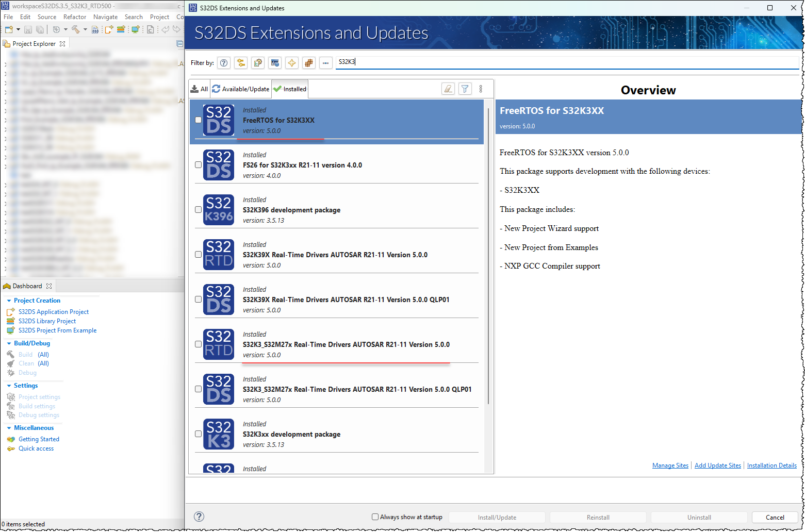The height and width of the screenshot is (532, 805).
Task: Check the S32K396 development package checkbox
Action: (x=198, y=209)
